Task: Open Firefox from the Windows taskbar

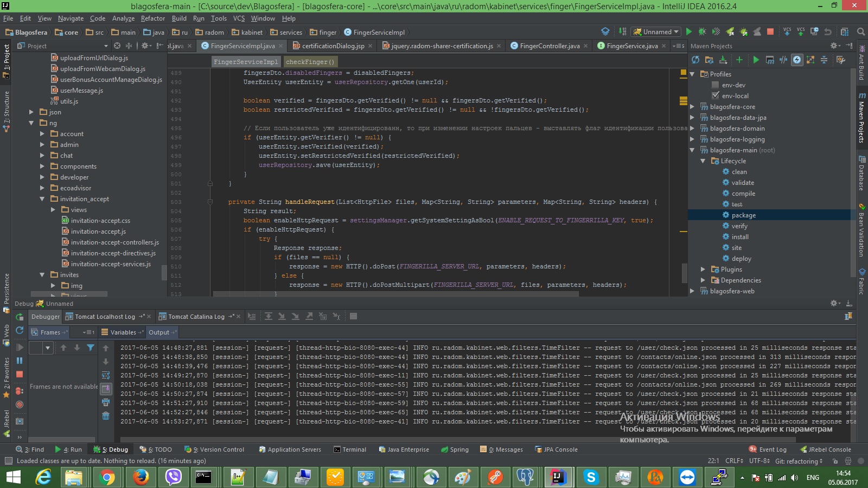Action: pos(141,477)
